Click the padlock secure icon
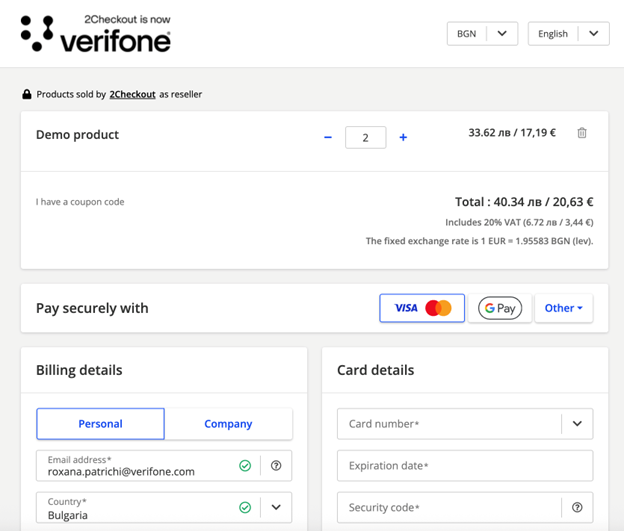The height and width of the screenshot is (531, 624). point(27,95)
